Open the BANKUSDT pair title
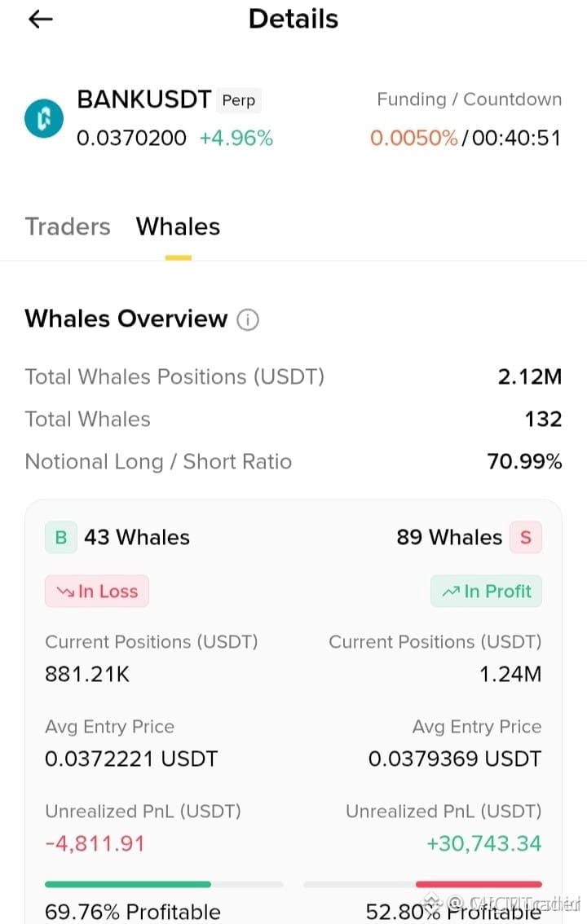Screen dimensions: 587x924 click(x=144, y=99)
